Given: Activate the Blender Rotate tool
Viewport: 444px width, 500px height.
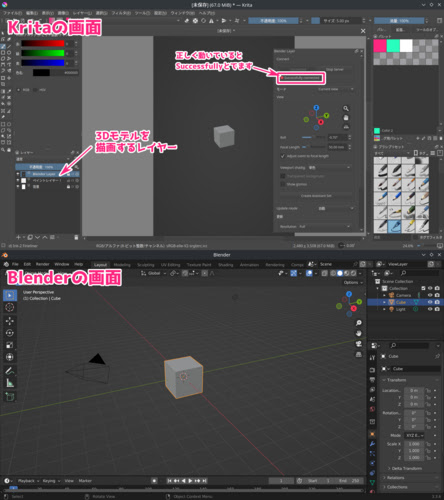Looking at the screenshot, I should pyautogui.click(x=10, y=333).
